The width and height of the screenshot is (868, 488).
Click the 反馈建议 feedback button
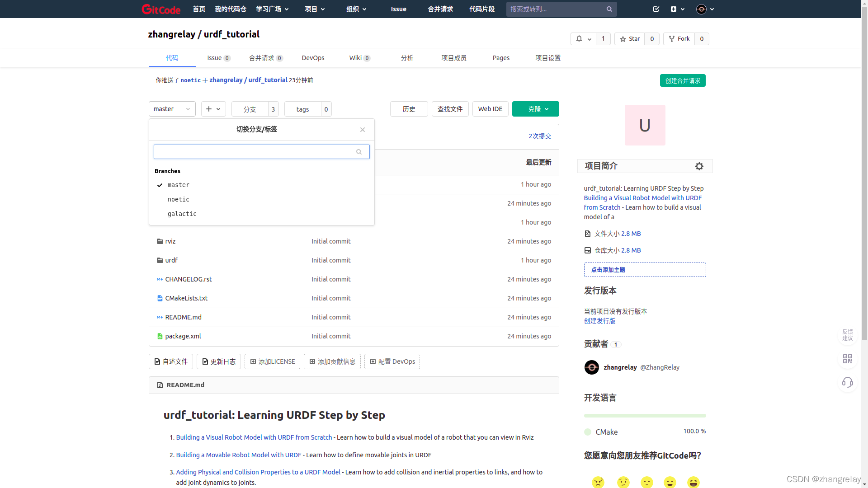coord(847,335)
